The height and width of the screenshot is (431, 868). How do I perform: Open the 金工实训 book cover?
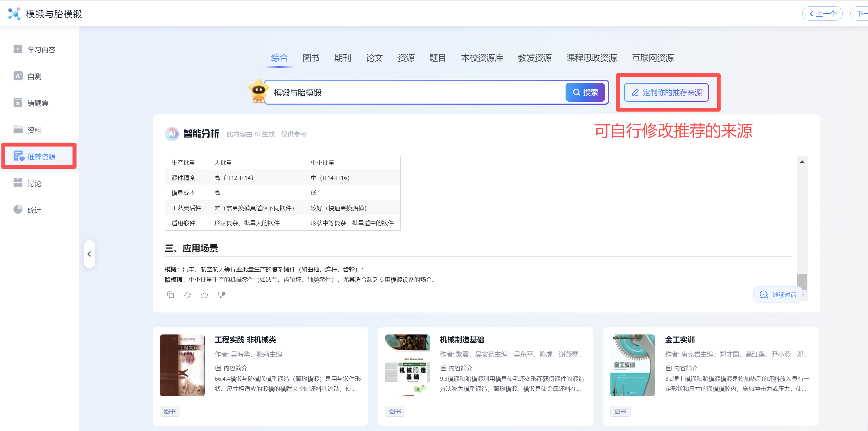(632, 365)
